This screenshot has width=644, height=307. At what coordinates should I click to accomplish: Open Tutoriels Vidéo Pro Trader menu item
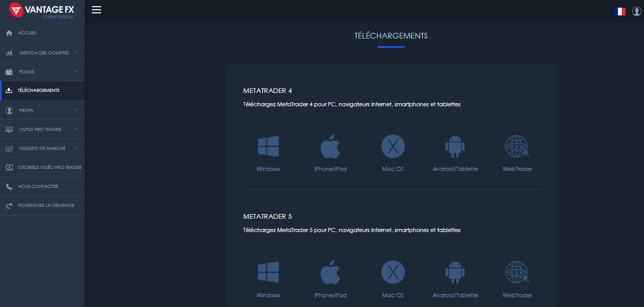(42, 167)
